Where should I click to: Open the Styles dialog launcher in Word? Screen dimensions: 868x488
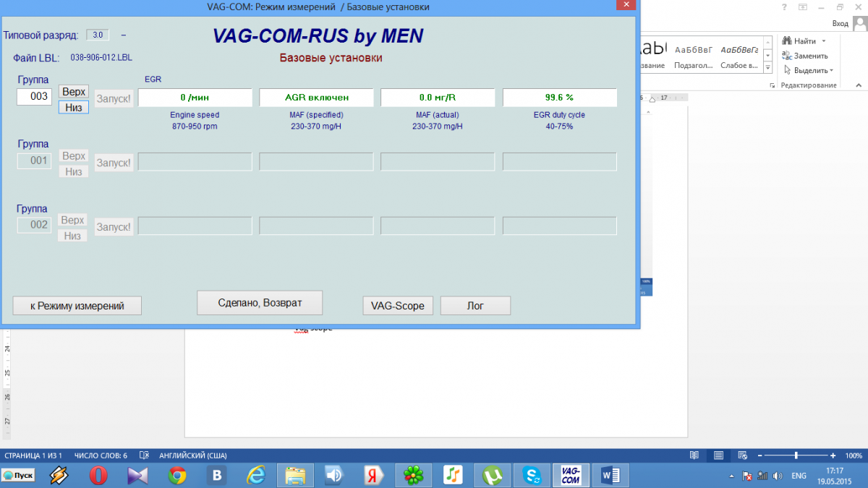(x=772, y=85)
